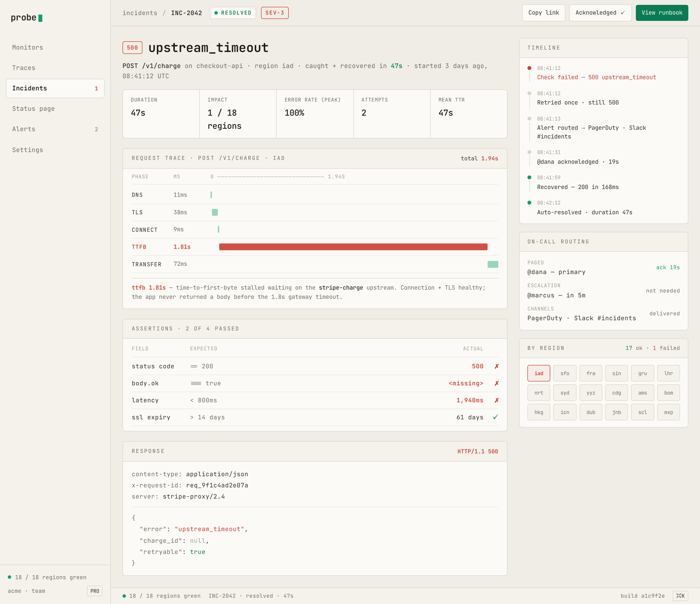Click 'HTTP/1.1 500' response status
The height and width of the screenshot is (604, 700).
477,451
